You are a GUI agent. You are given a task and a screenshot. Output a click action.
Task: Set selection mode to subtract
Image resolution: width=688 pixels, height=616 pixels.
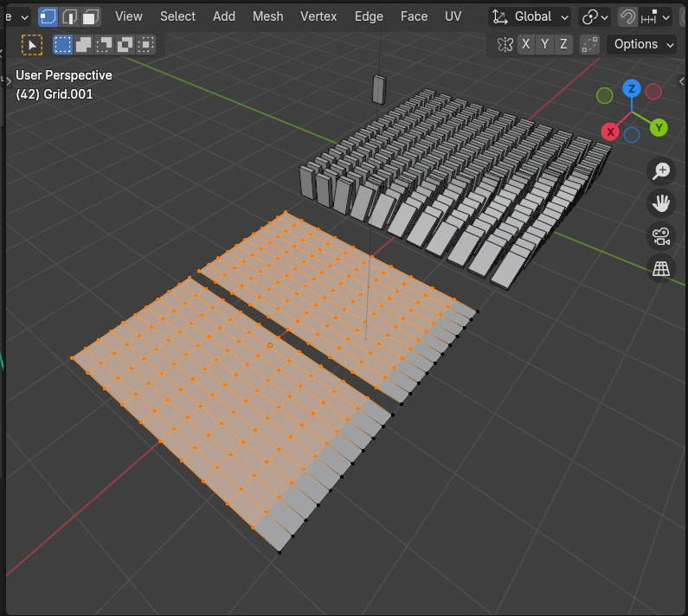point(104,45)
